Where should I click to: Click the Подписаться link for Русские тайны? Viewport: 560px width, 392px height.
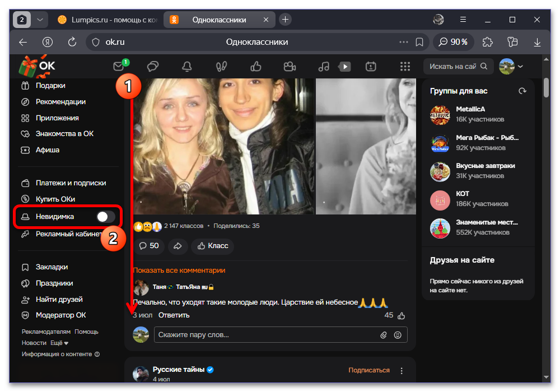coord(369,370)
